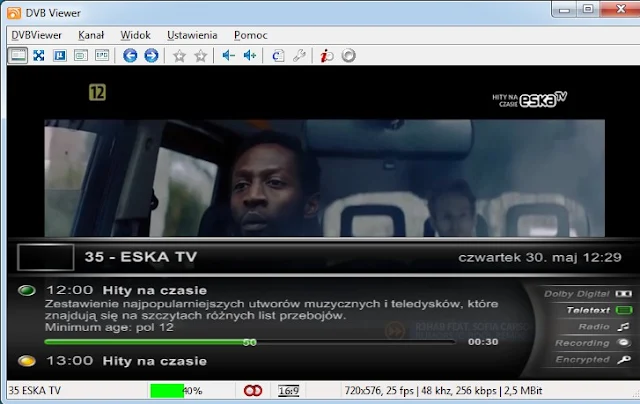Switch to fullscreen with the blue arrows icon

point(39,55)
